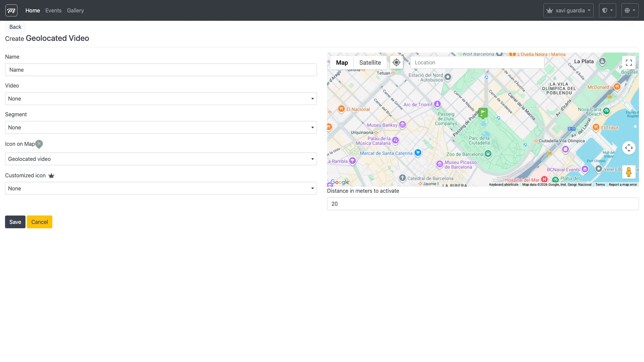
Task: Click the Zoo de Barcelona map pin
Action: [488, 154]
